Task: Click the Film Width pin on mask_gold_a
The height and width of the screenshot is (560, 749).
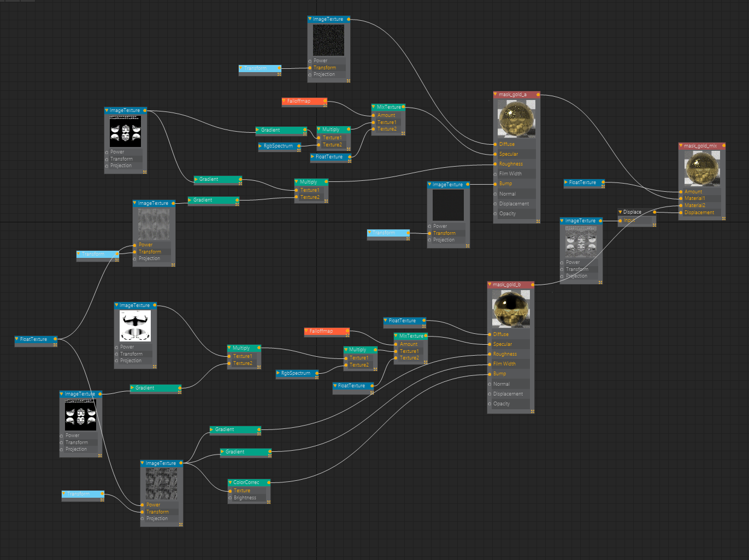Action: coord(496,174)
